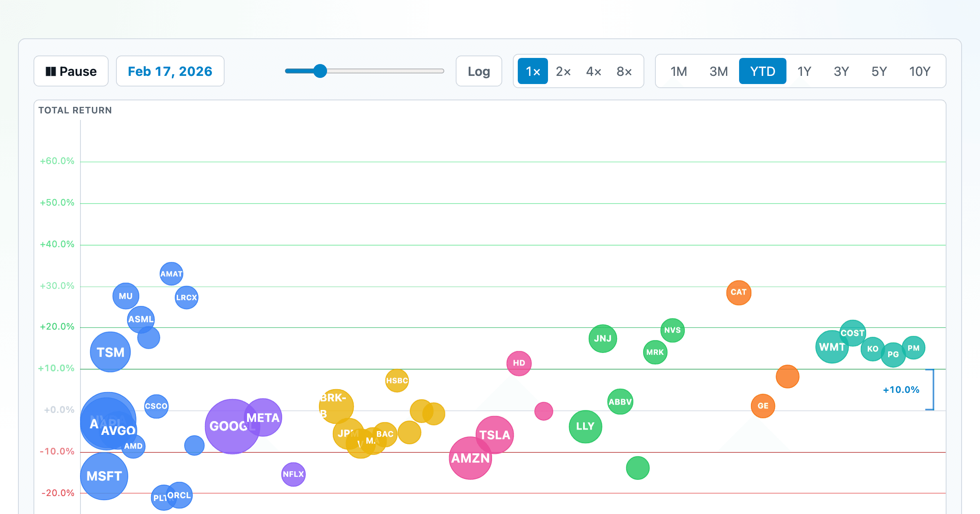Click the -10.0% axis label

pyautogui.click(x=57, y=452)
